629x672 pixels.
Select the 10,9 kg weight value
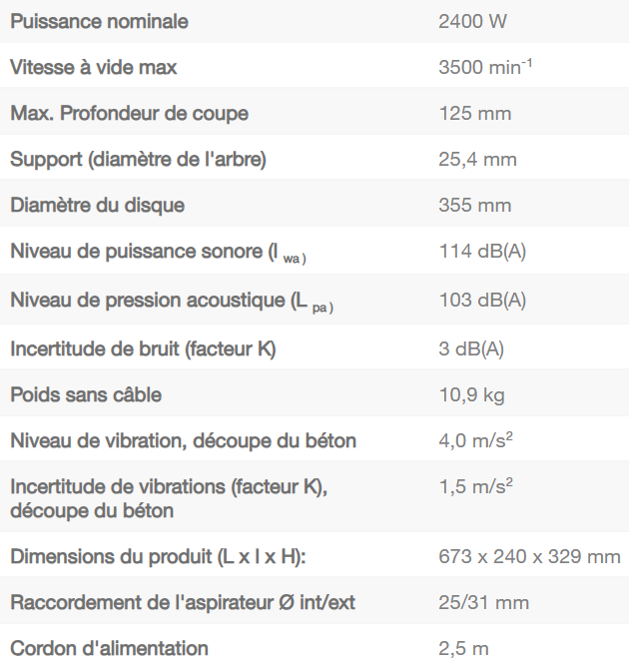[x=471, y=394]
